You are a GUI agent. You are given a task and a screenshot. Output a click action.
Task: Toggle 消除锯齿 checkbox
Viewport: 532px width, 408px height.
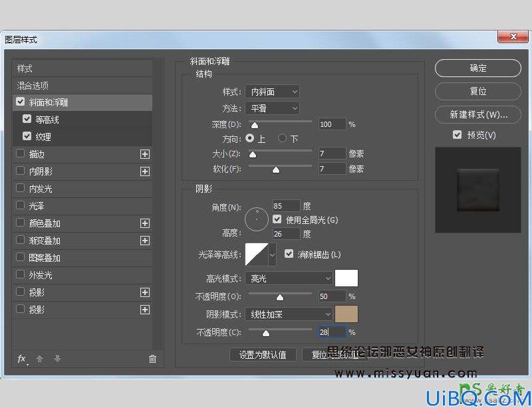click(x=289, y=254)
